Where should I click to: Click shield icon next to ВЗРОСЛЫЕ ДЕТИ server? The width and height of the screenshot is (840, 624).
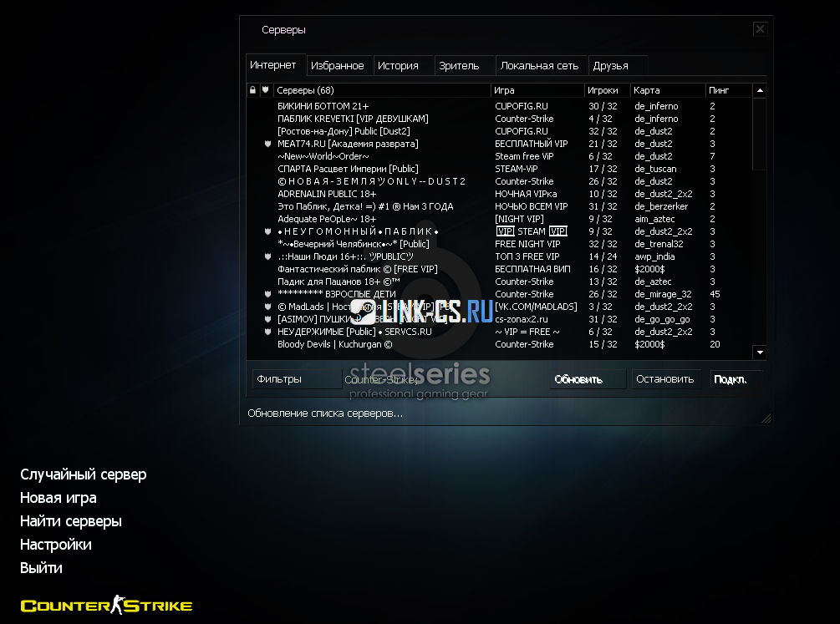[267, 294]
